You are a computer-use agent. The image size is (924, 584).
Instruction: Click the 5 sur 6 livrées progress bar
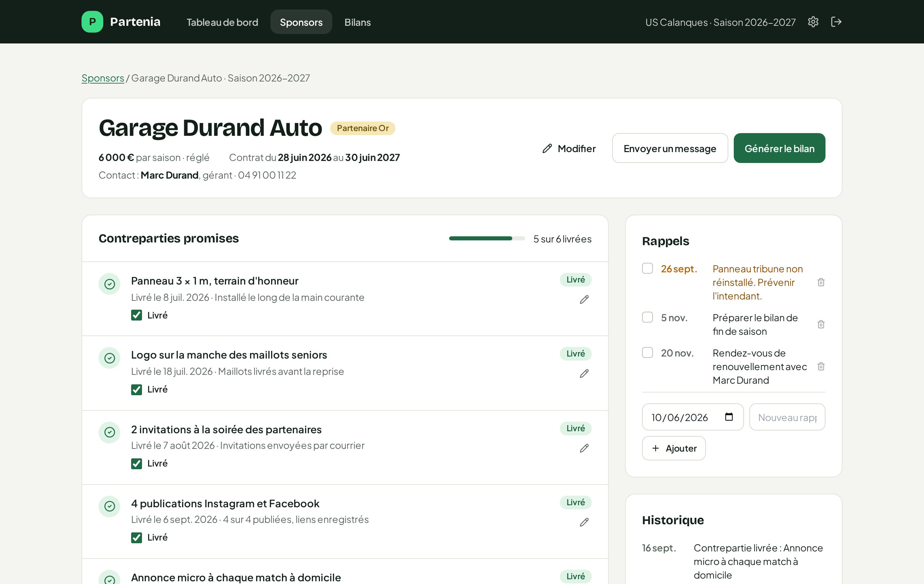coord(487,238)
